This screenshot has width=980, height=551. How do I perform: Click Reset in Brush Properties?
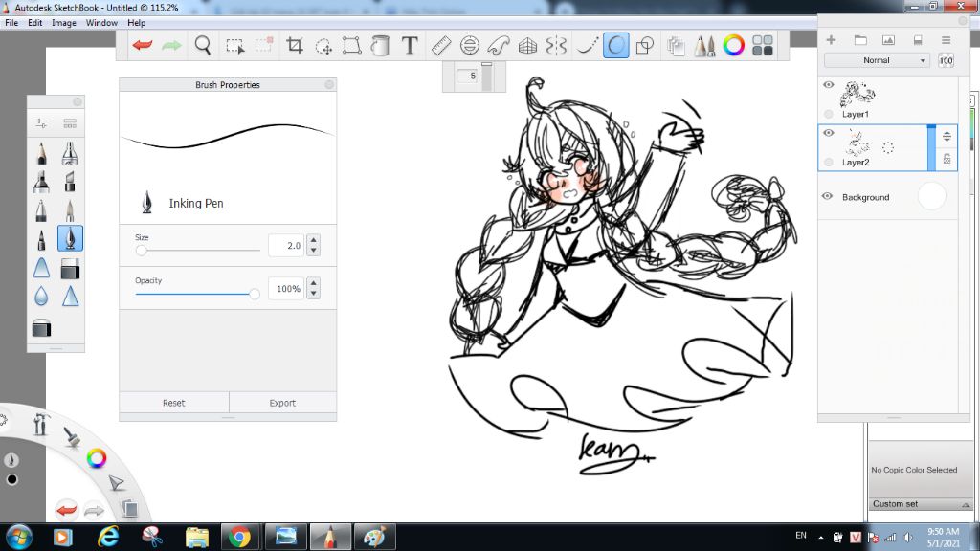coord(174,403)
